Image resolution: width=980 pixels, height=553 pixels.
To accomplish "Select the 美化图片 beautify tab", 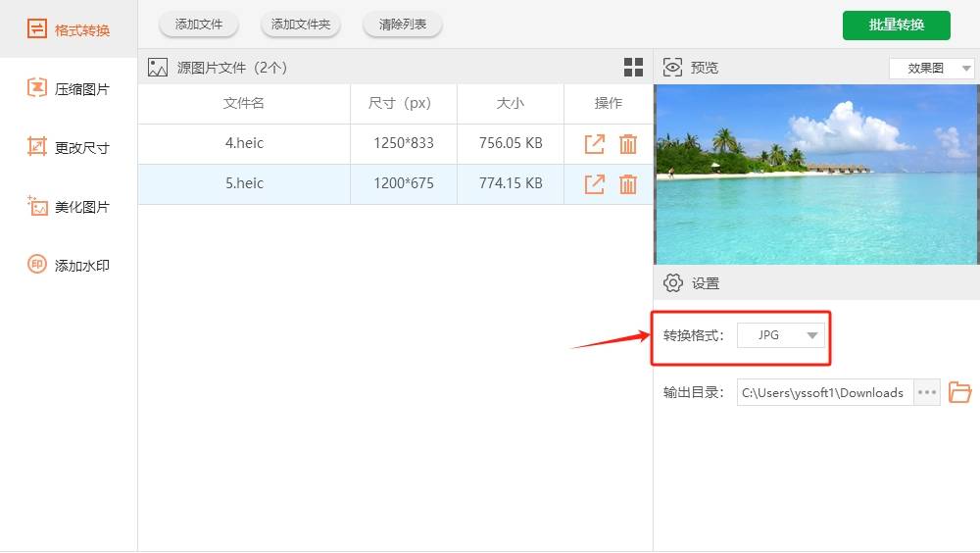I will pos(69,207).
